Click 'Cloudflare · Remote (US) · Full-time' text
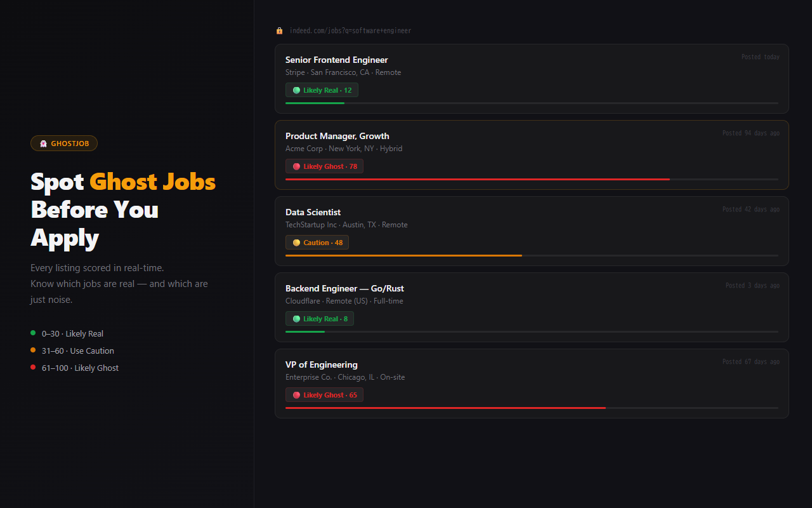This screenshot has height=508, width=812. point(344,301)
